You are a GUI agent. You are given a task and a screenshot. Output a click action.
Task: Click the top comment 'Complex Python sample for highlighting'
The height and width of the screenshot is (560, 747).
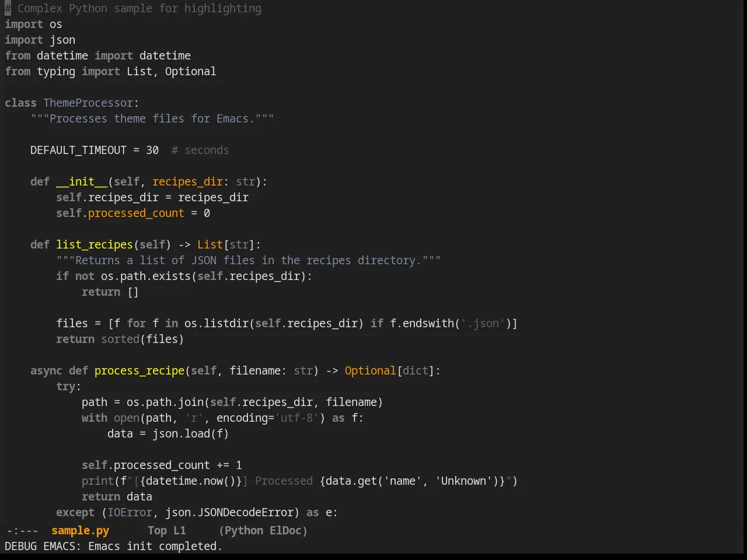[139, 8]
